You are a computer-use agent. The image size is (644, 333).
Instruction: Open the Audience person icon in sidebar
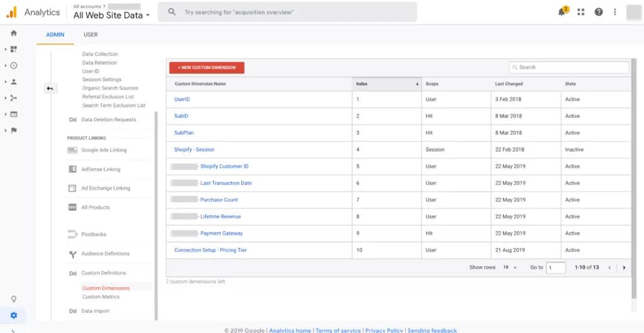click(x=14, y=82)
